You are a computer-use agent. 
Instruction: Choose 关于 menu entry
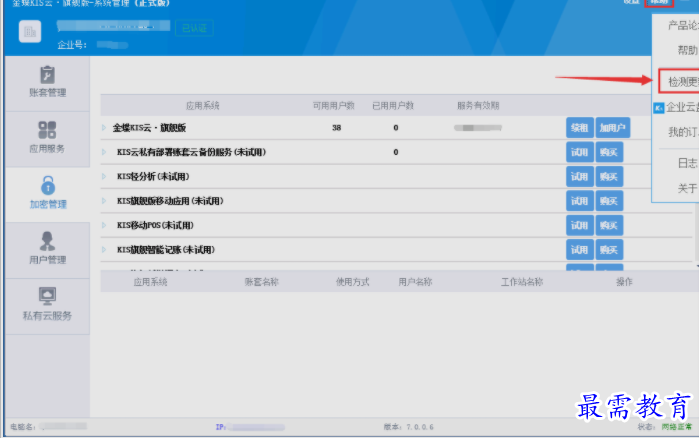pos(687,188)
